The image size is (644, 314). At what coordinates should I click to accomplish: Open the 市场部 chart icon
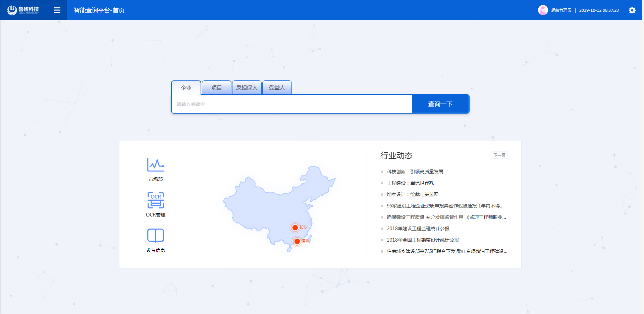pos(156,165)
